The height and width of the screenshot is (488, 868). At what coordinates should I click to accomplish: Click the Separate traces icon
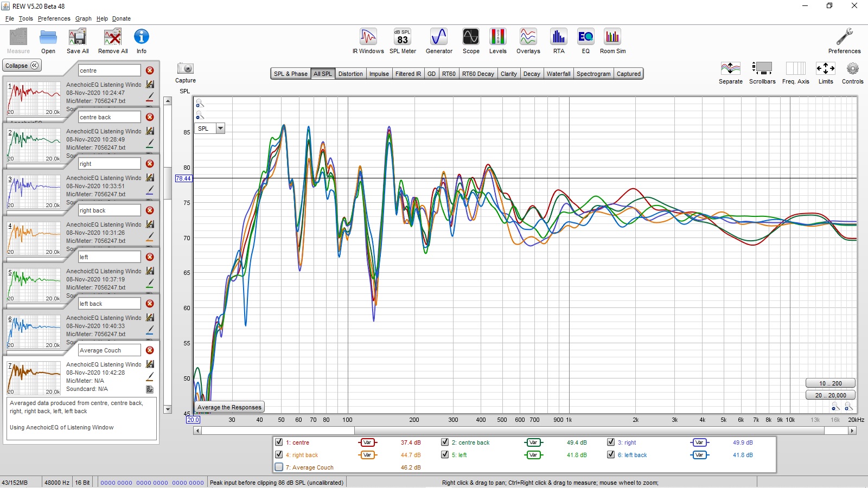tap(731, 73)
